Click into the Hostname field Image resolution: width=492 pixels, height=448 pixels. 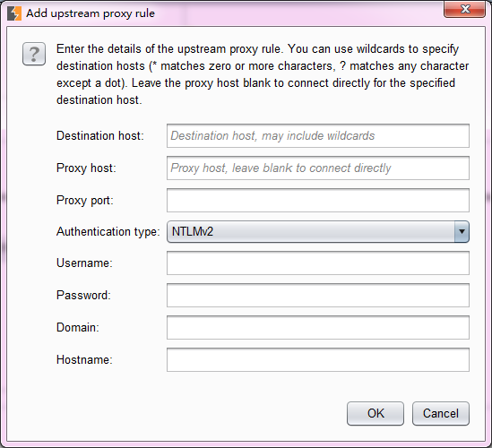pos(318,360)
